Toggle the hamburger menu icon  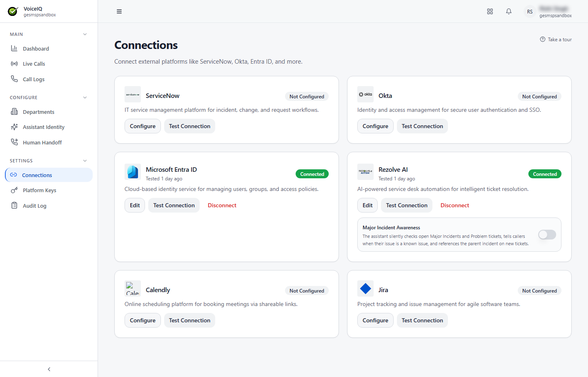pos(119,11)
